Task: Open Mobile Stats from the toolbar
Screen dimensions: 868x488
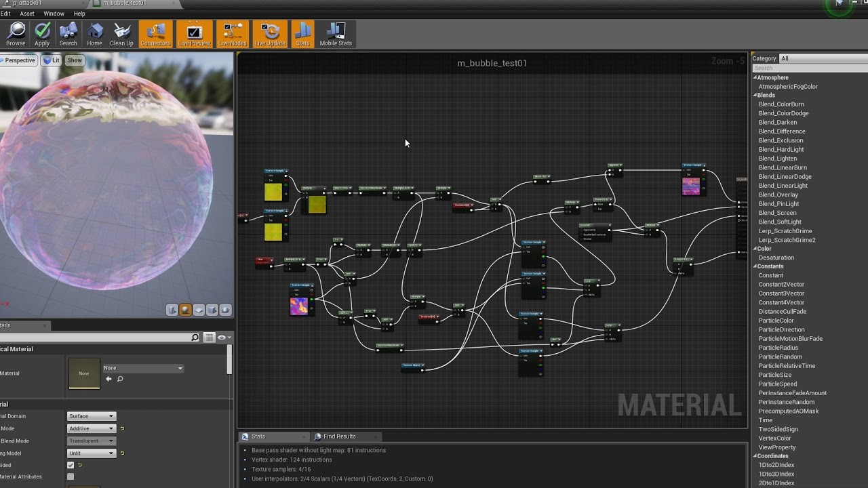Action: tap(335, 32)
